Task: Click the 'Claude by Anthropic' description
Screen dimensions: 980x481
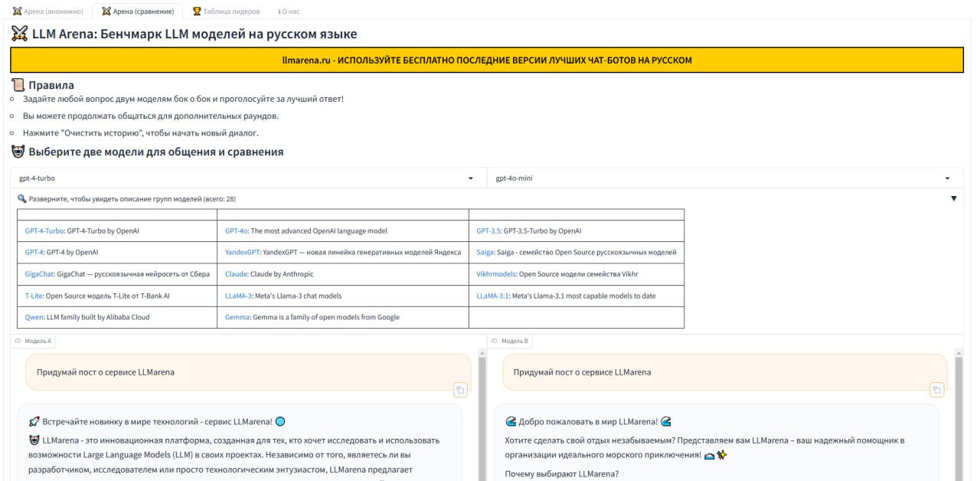Action: [x=282, y=273]
